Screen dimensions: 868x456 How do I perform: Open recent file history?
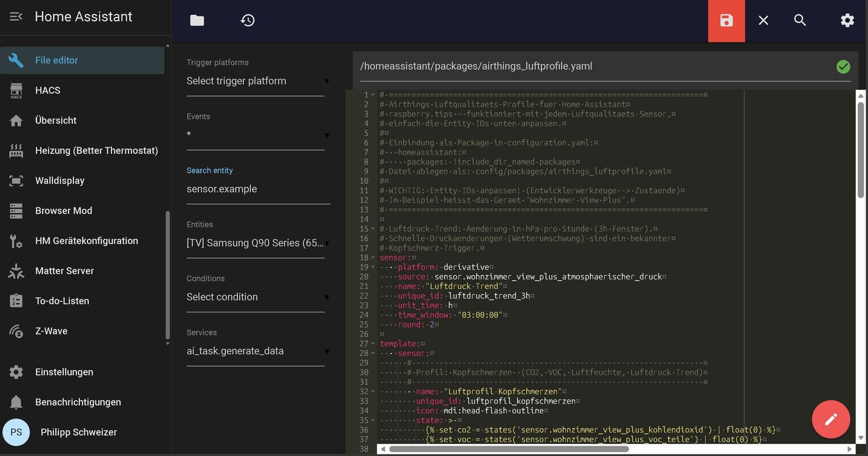coord(247,21)
